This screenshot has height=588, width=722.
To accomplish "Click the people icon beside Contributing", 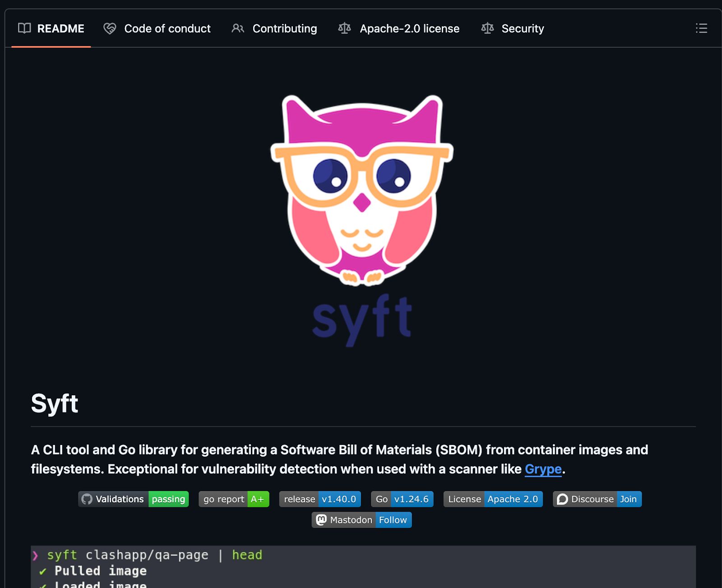I will tap(237, 28).
